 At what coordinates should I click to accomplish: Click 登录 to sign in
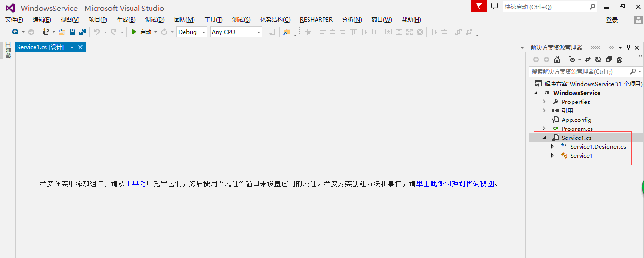click(612, 20)
